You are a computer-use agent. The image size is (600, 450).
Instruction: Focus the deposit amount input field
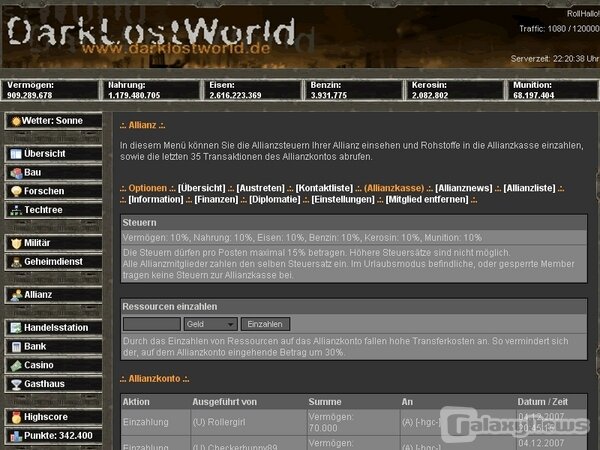click(152, 324)
